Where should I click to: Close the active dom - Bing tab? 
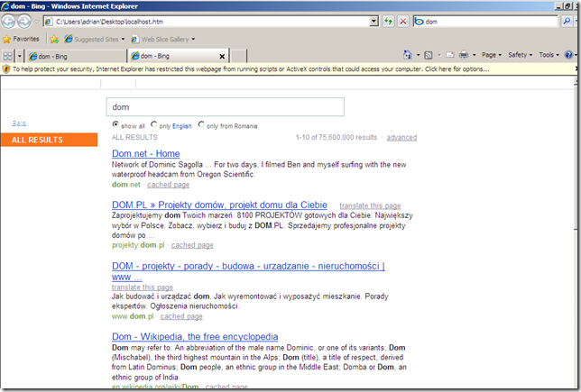222,56
